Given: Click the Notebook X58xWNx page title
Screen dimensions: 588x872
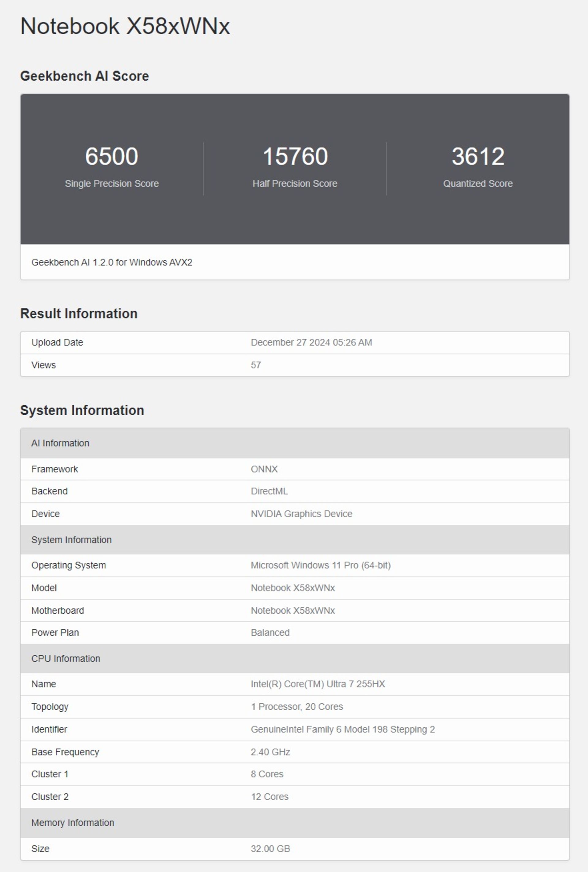Looking at the screenshot, I should [125, 26].
